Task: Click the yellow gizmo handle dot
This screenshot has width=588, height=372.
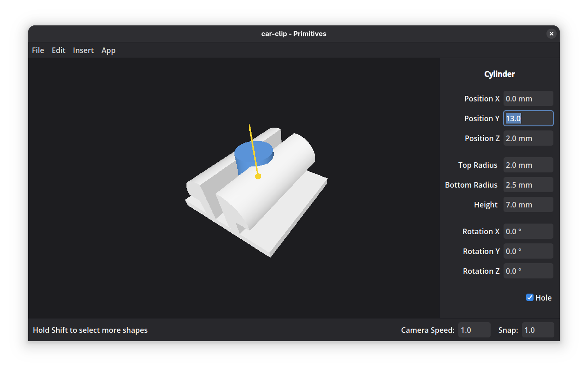Action: pos(258,176)
